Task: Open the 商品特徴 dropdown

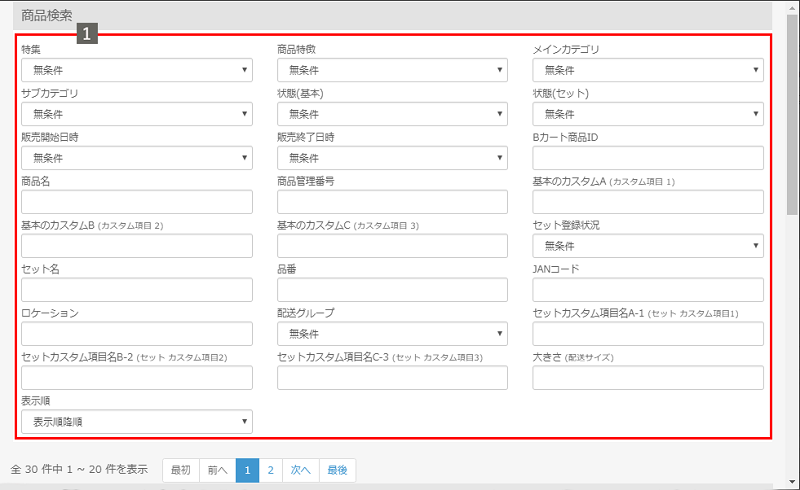Action: coord(392,70)
